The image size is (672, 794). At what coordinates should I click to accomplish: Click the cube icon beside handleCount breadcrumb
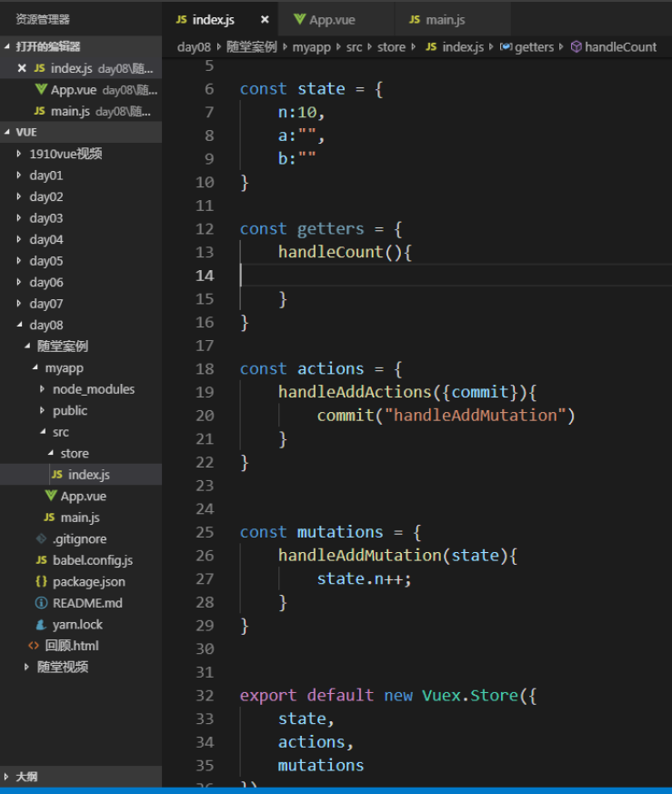click(576, 46)
